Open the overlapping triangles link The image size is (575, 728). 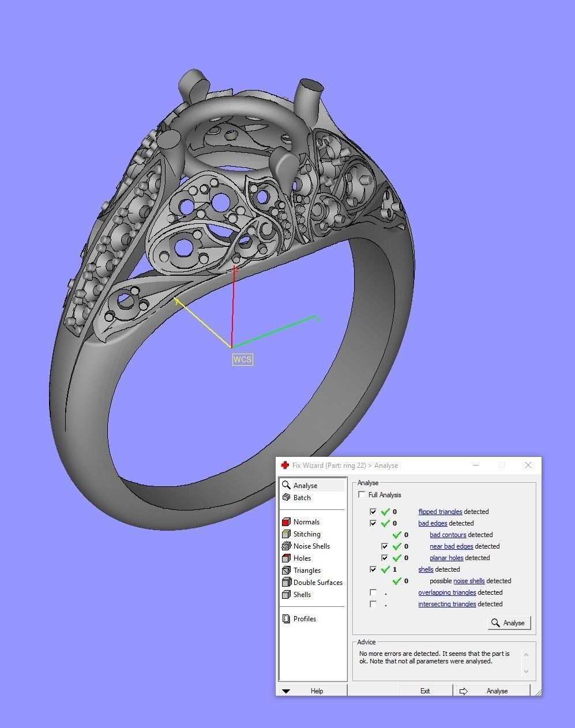click(447, 592)
